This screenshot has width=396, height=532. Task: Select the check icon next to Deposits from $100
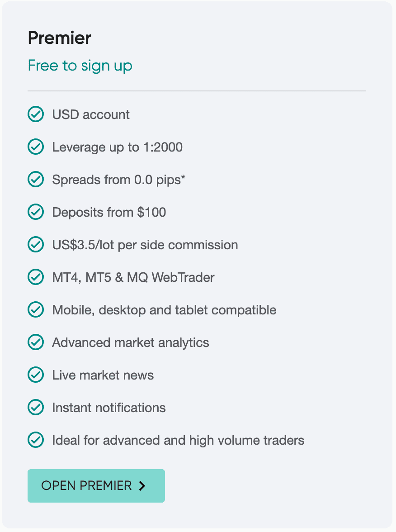tap(36, 212)
